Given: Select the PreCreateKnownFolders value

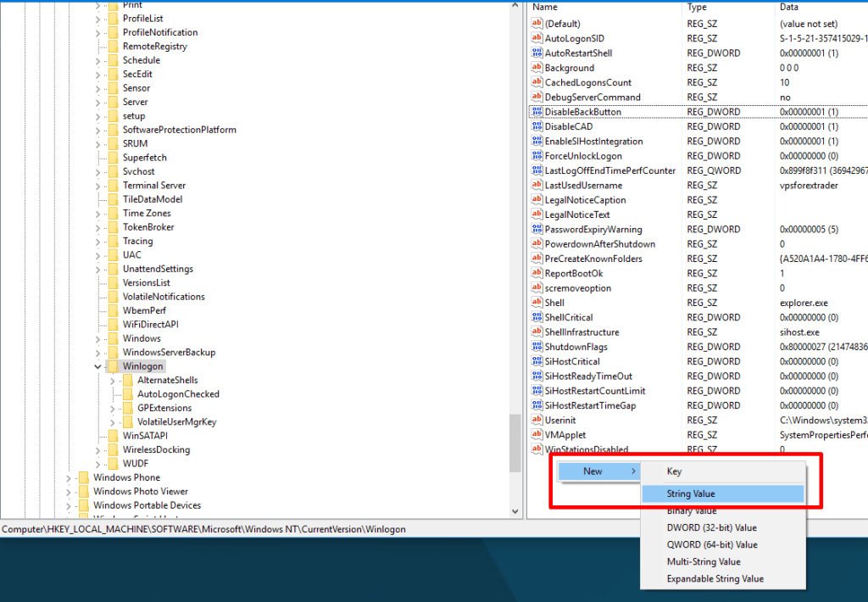Looking at the screenshot, I should (x=593, y=259).
